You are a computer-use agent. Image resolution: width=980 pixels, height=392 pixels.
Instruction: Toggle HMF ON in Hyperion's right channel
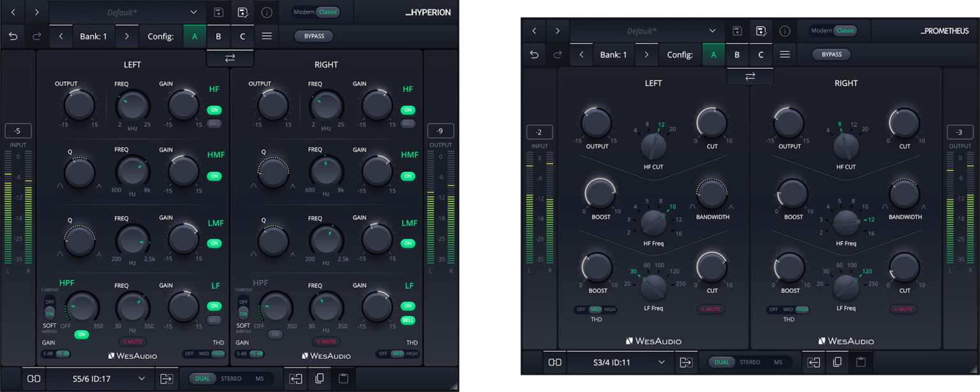[x=408, y=176]
